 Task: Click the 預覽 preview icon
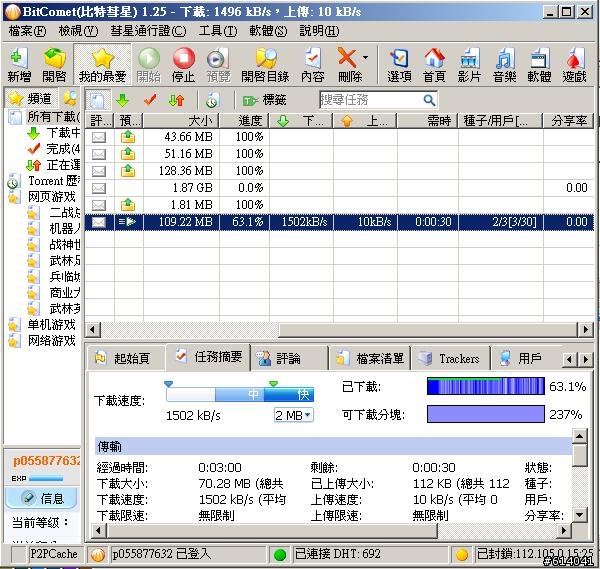tap(218, 65)
